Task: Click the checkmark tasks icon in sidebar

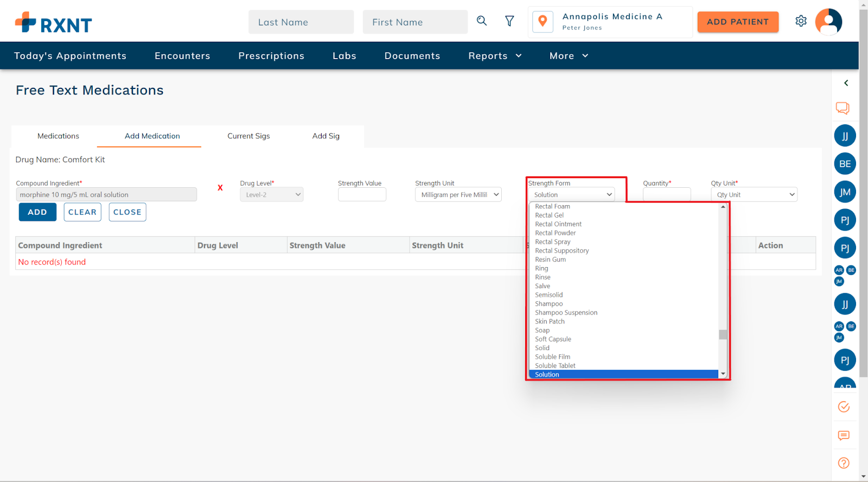Action: (x=844, y=407)
